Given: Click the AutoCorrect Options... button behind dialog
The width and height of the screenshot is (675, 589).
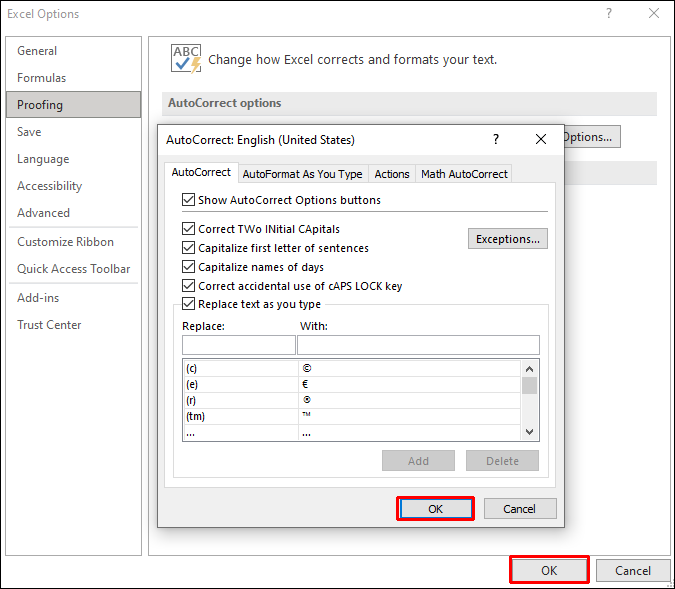Looking at the screenshot, I should (592, 137).
